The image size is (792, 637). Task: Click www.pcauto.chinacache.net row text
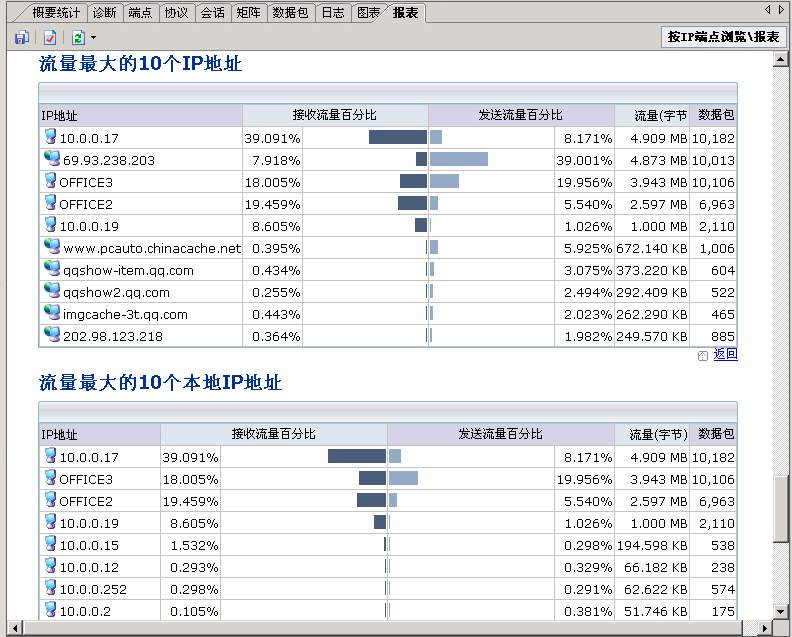pos(152,249)
